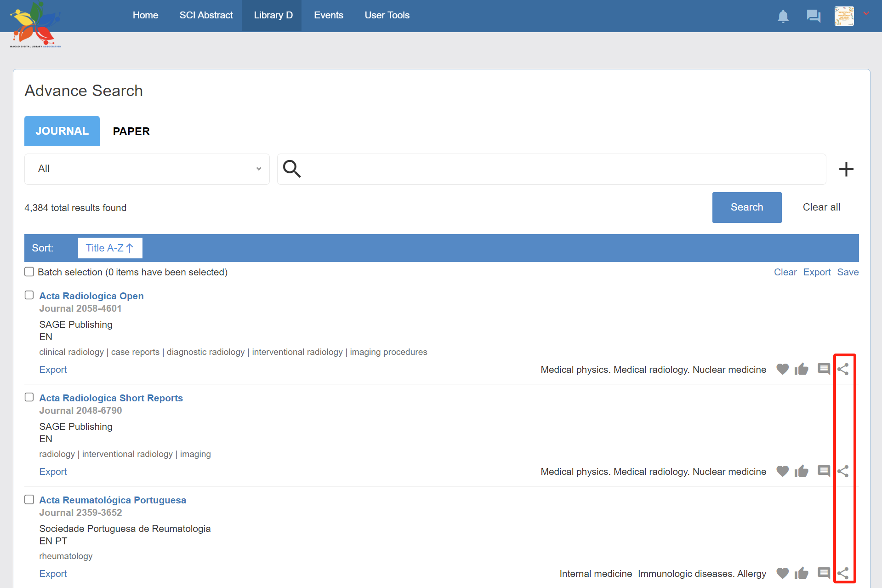Open the All search field dropdown
The height and width of the screenshot is (588, 882).
click(x=147, y=169)
